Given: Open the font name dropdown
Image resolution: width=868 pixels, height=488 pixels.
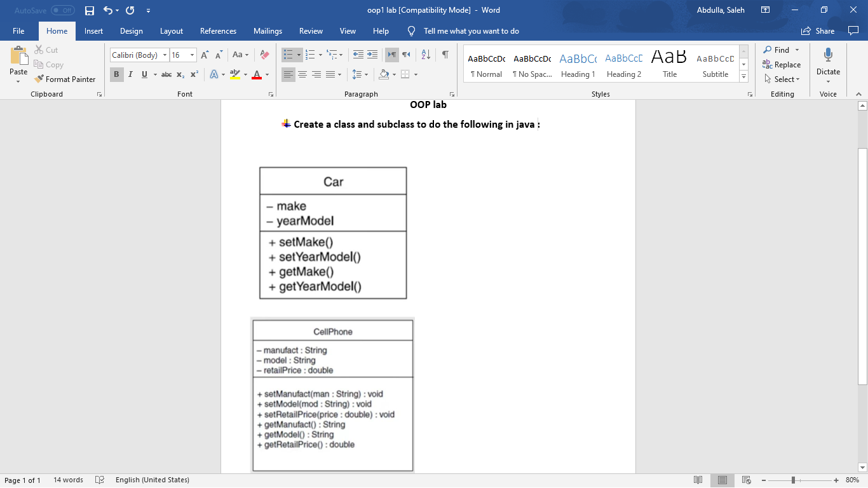Looking at the screenshot, I should (x=165, y=55).
